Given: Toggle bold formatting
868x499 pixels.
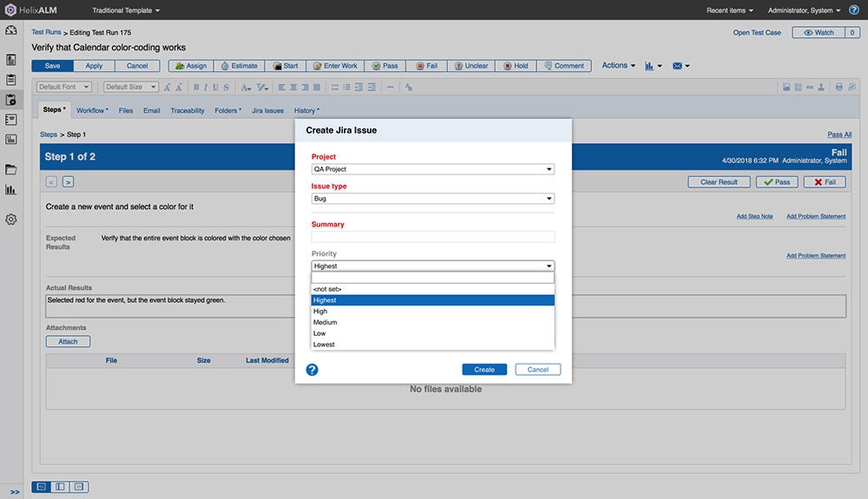Looking at the screenshot, I should click(x=196, y=88).
